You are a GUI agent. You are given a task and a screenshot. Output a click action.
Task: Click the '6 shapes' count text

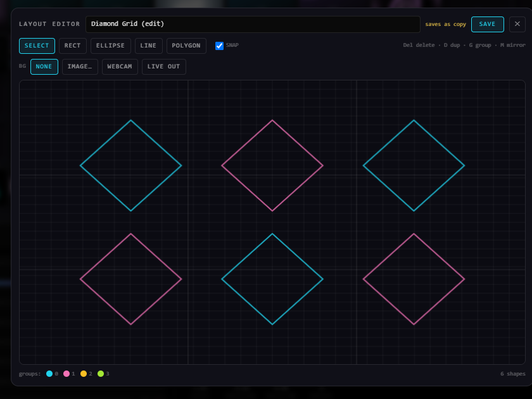click(512, 374)
